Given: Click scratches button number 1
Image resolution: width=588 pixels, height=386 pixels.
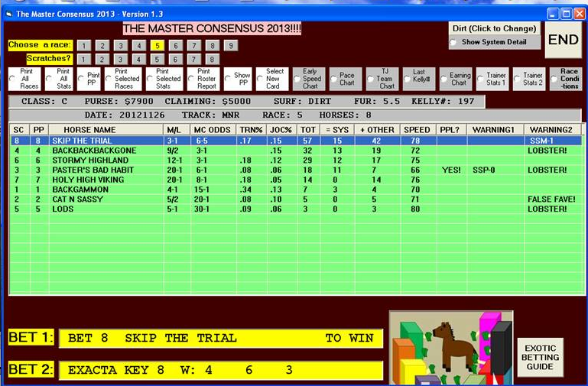Looking at the screenshot, I should pyautogui.click(x=83, y=59).
